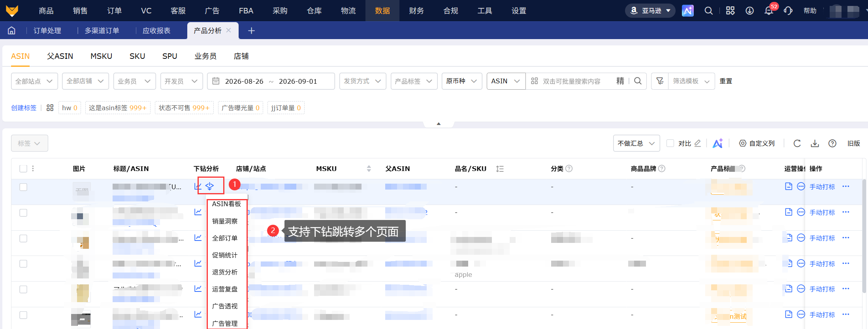Image resolution: width=868 pixels, height=329 pixels.
Task: Check the second table row checkbox
Action: [23, 212]
